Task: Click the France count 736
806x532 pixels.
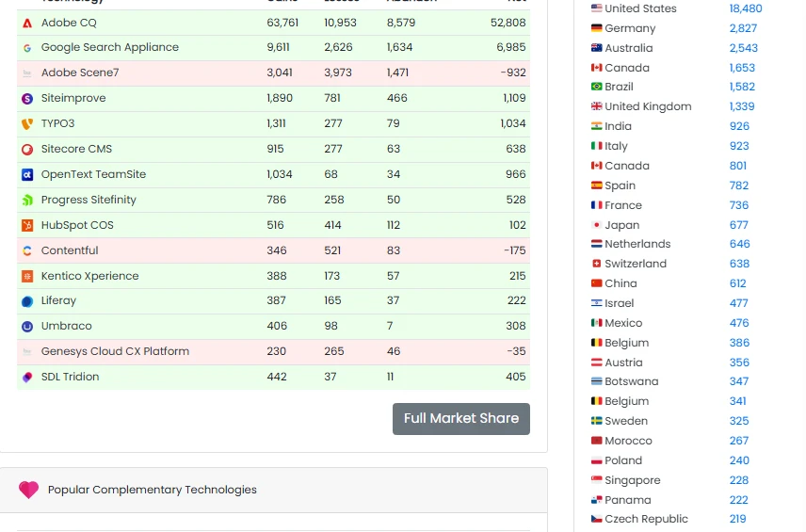Action: (739, 205)
